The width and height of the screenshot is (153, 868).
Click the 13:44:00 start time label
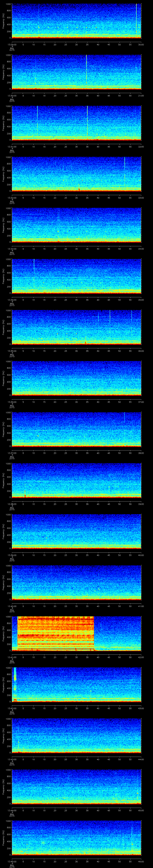click(x=12, y=810)
